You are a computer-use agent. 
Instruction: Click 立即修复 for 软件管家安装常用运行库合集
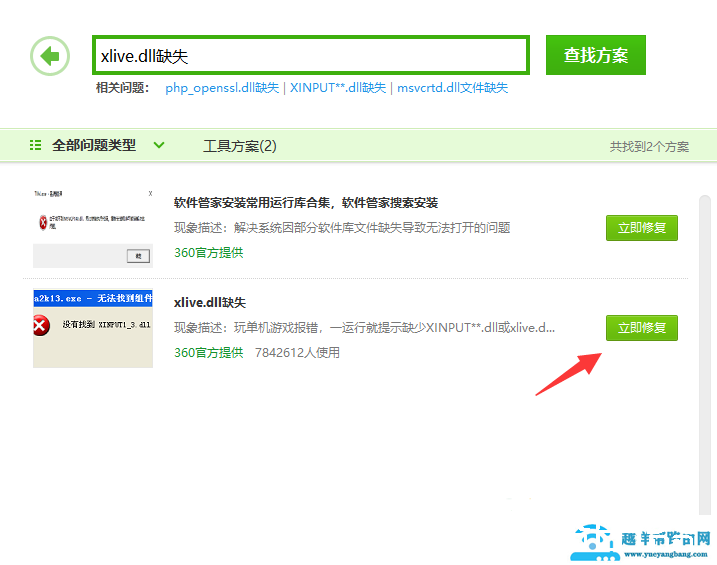pyautogui.click(x=642, y=228)
